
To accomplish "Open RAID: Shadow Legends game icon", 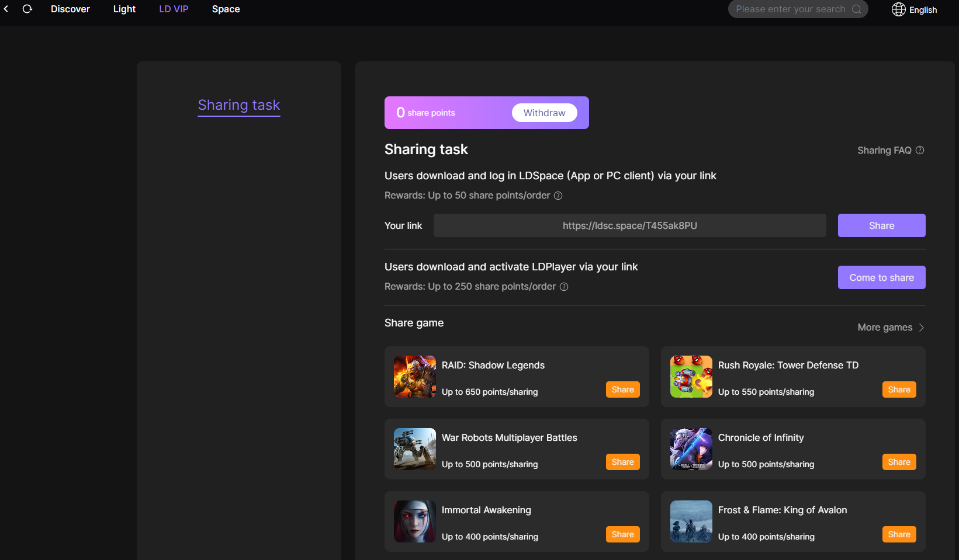I will pos(415,377).
